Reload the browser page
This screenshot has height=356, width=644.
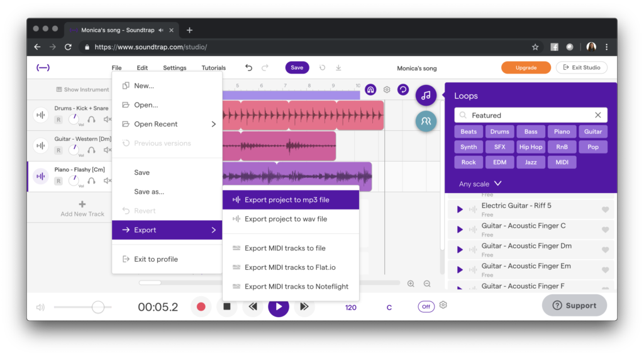tap(68, 47)
